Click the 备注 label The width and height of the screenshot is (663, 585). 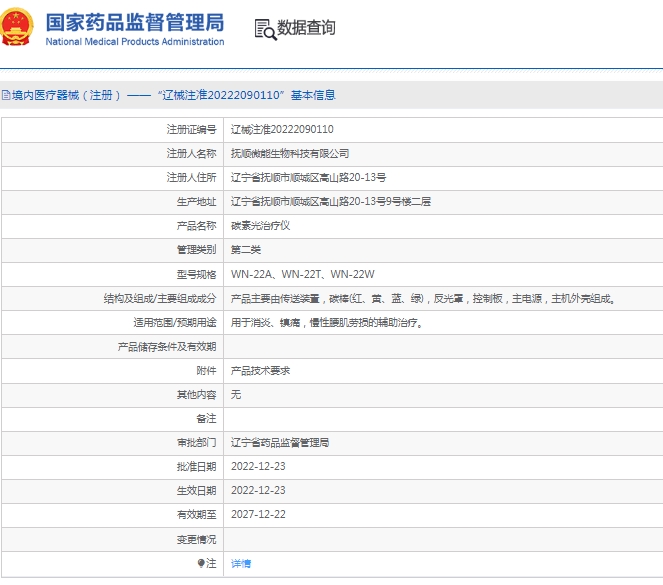(x=206, y=419)
